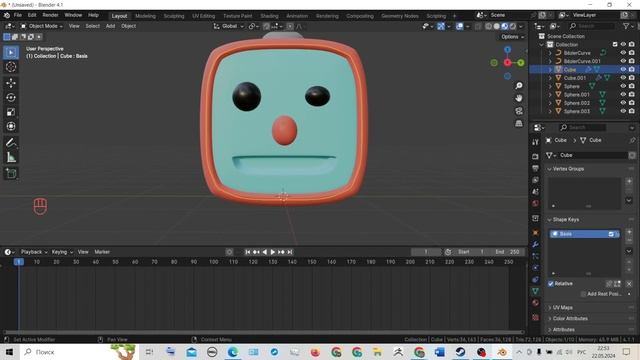Open the Object Mode dropdown
The height and width of the screenshot is (360, 640).
[42, 26]
